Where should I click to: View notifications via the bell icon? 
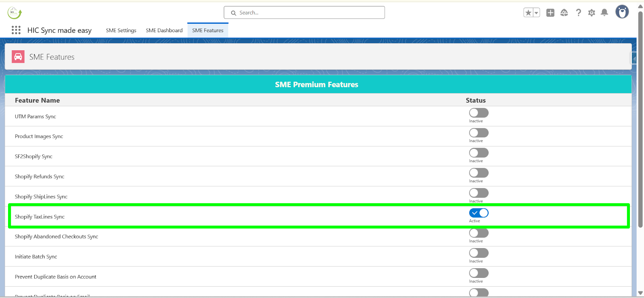[605, 13]
